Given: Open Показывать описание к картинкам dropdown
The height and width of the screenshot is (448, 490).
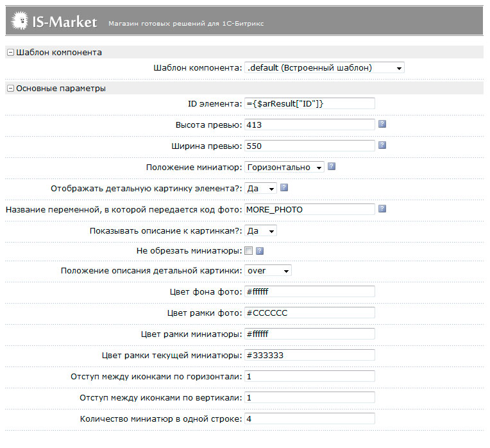Looking at the screenshot, I should (261, 230).
